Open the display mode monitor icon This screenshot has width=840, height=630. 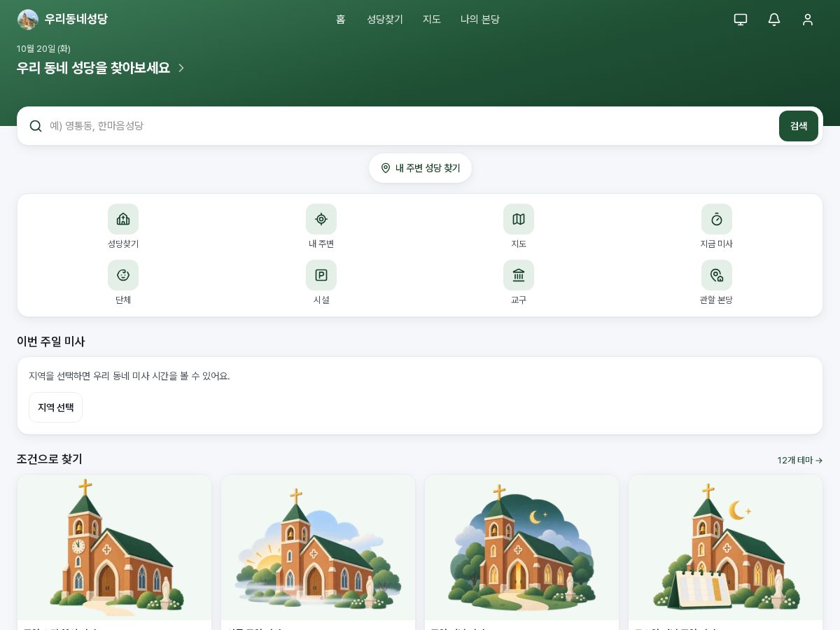click(741, 20)
